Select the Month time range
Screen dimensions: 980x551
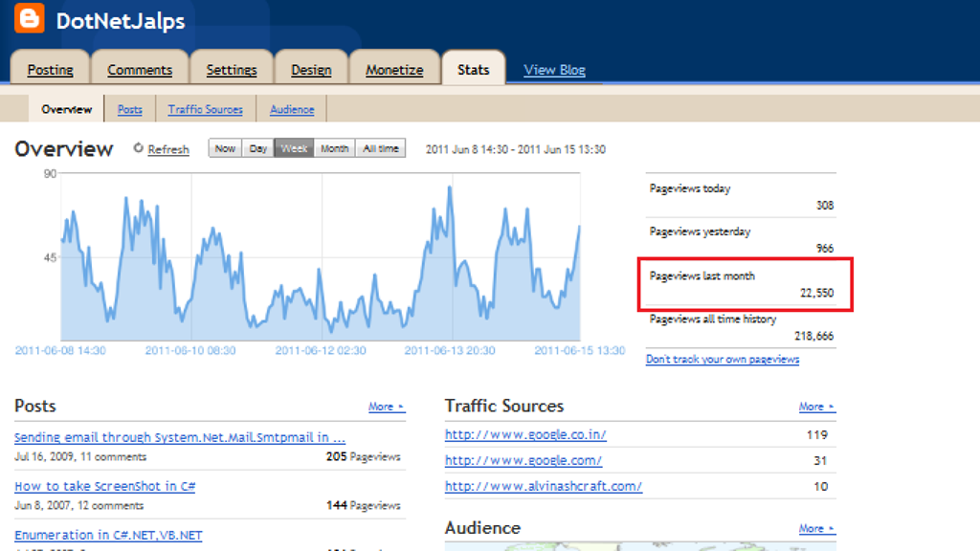click(334, 148)
